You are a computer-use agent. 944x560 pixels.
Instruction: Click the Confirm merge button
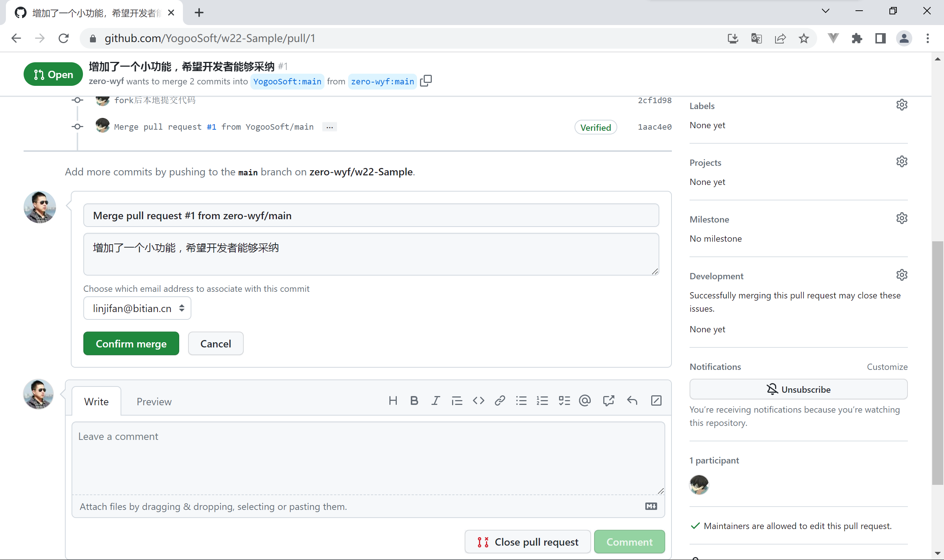[x=131, y=343]
